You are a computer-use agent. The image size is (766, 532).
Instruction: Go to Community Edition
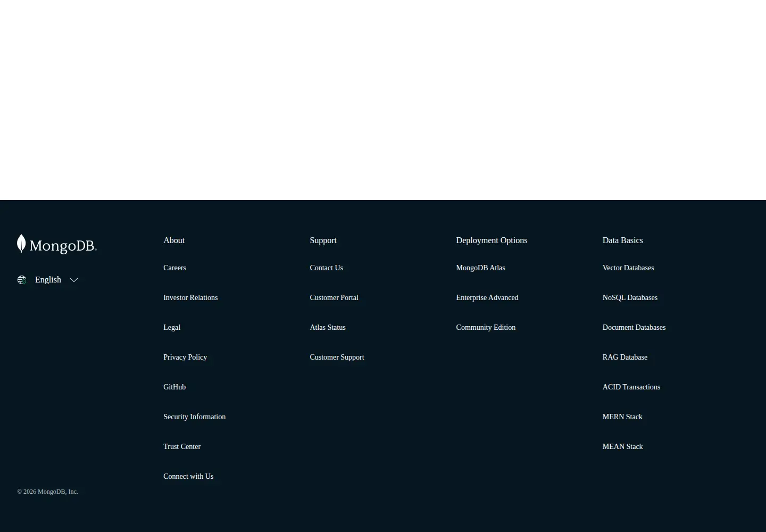point(486,327)
